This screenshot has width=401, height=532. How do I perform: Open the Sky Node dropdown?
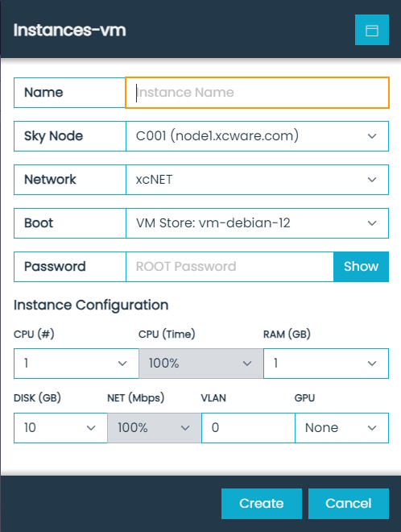[x=257, y=136]
